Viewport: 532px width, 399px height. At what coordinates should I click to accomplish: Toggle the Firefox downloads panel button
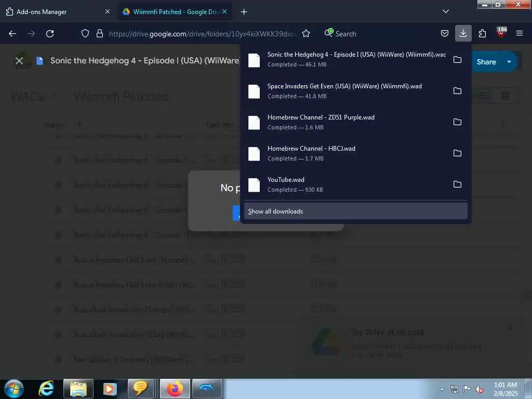coord(463,33)
